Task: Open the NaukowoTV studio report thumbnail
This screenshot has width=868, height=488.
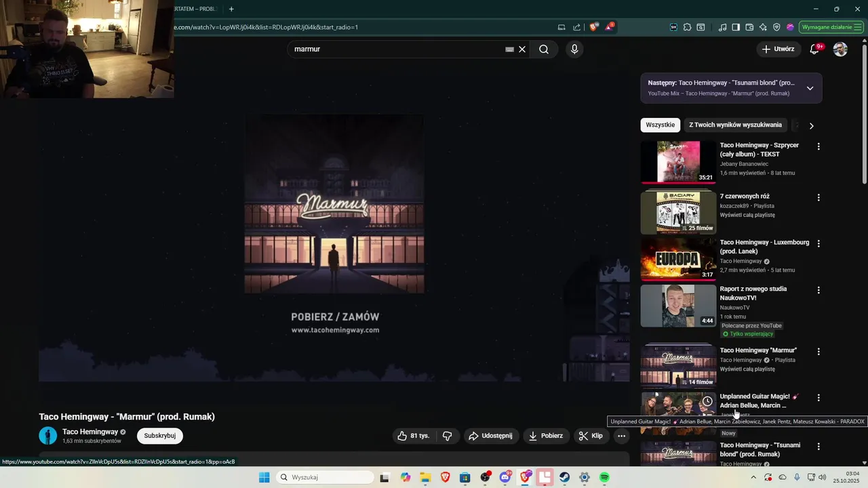Action: click(x=678, y=306)
